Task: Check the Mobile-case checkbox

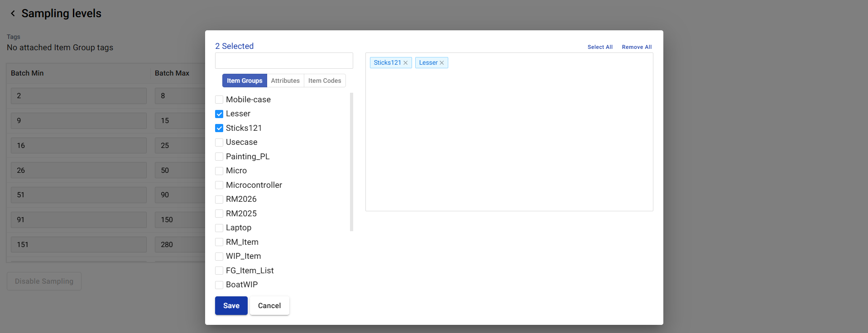Action: [x=219, y=100]
